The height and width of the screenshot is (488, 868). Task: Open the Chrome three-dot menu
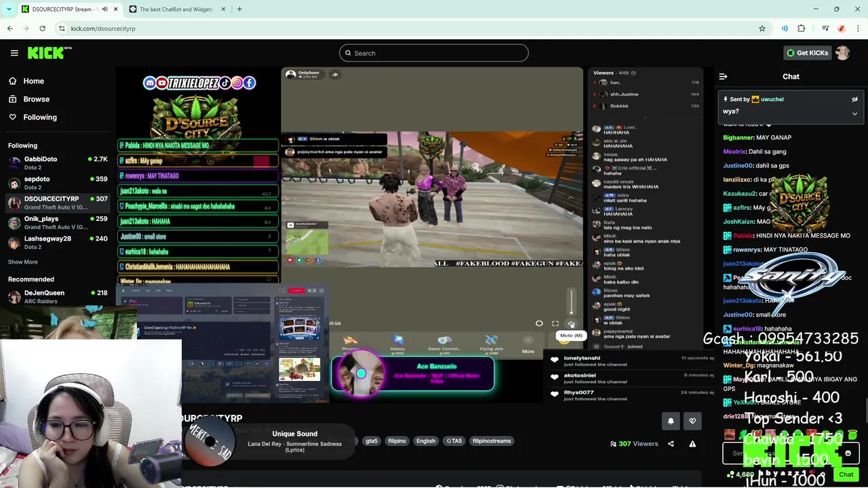[x=859, y=28]
